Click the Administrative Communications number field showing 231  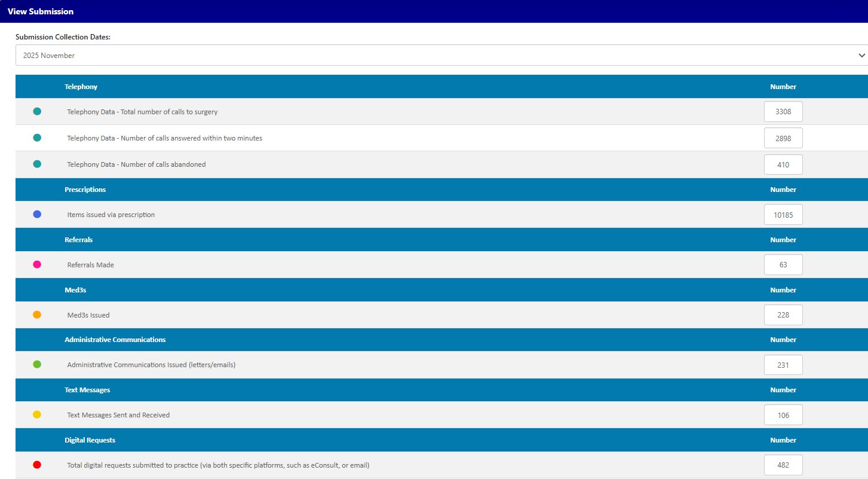[783, 365]
